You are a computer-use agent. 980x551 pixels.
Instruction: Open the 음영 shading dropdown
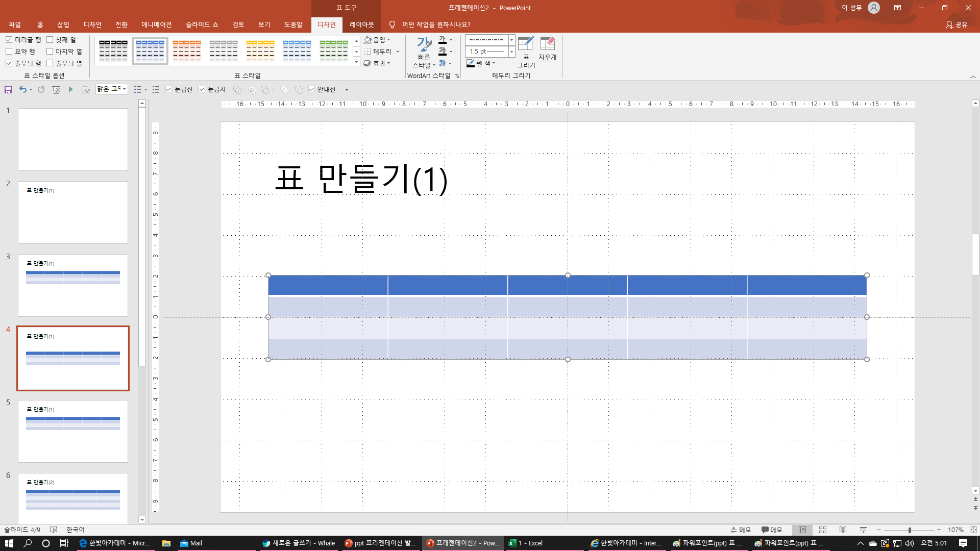click(388, 40)
